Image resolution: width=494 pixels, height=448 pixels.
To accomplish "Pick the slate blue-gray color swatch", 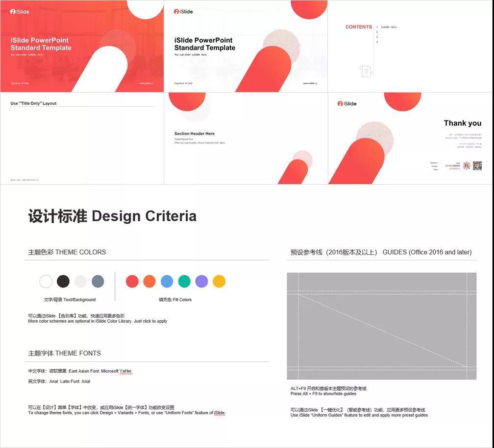I will coord(98,281).
